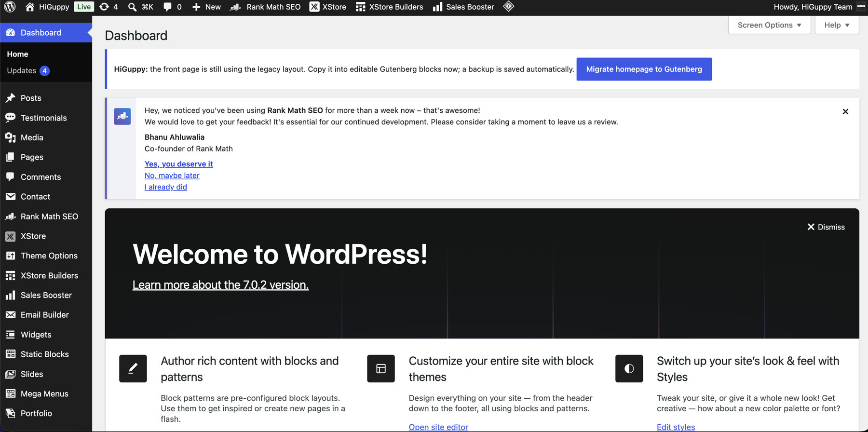Click the pencil icon for blocks and patterns
Screen dimensions: 868x432
[x=133, y=368]
